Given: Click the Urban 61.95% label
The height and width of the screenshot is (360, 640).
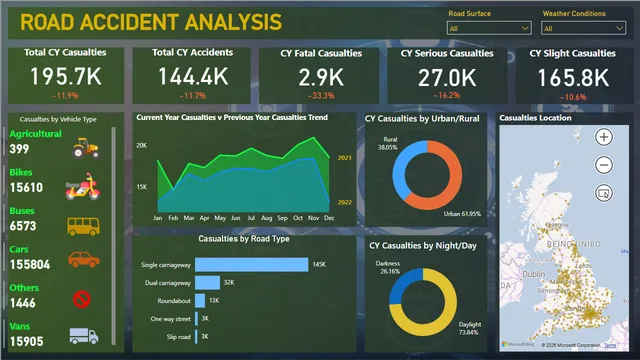Looking at the screenshot, I should pyautogui.click(x=462, y=214).
